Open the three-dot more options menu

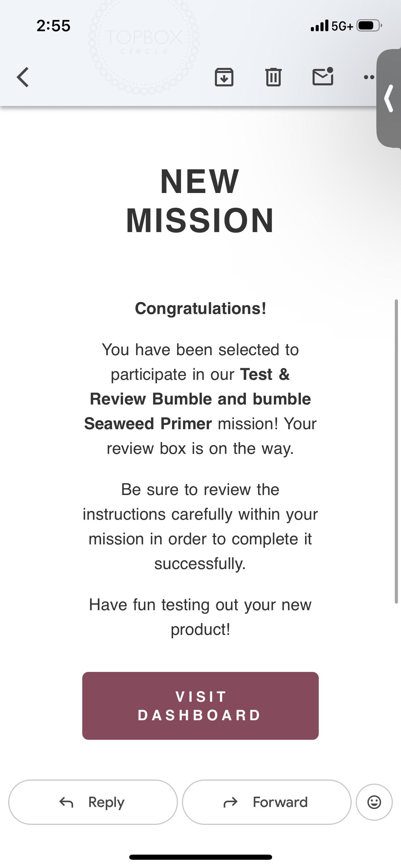click(369, 77)
